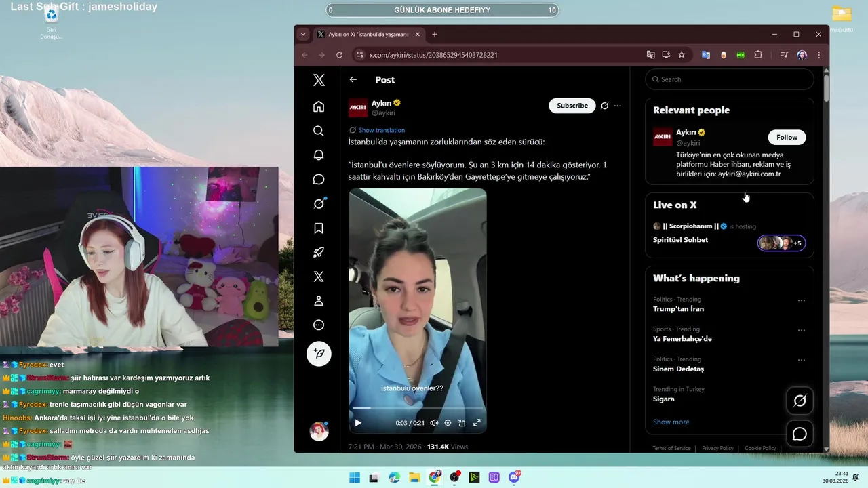Click X logo at sidebar top
868x488 pixels.
pyautogui.click(x=319, y=80)
